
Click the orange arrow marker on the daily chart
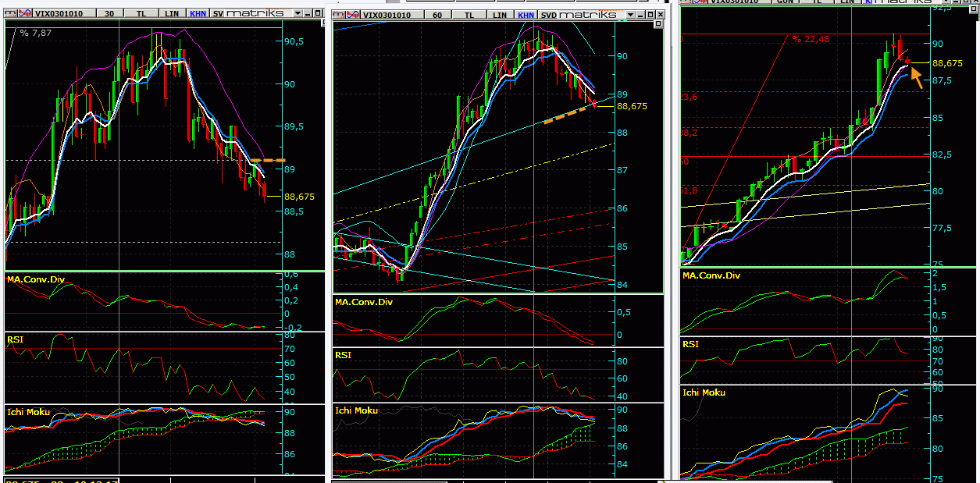[916, 78]
